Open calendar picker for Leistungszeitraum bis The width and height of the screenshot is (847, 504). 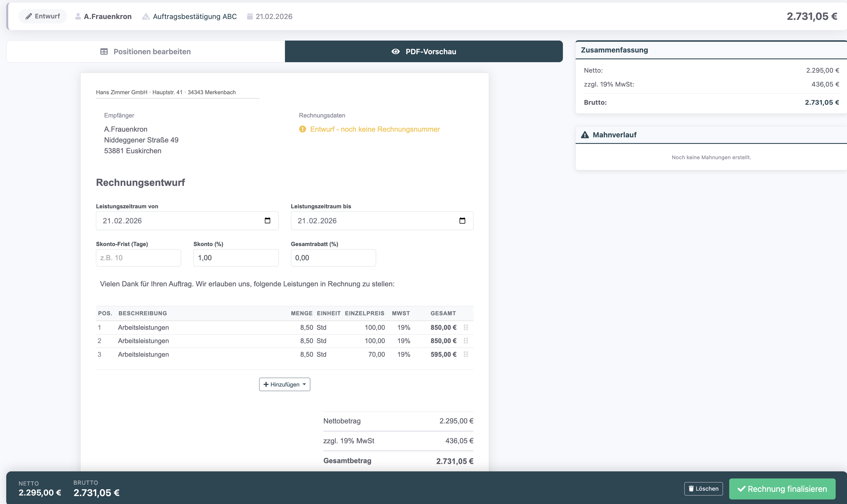(462, 221)
